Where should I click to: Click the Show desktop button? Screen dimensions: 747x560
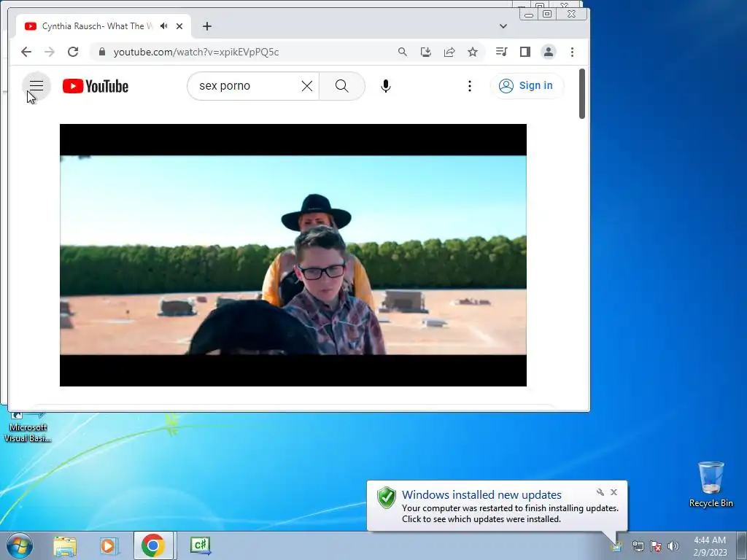[742, 546]
